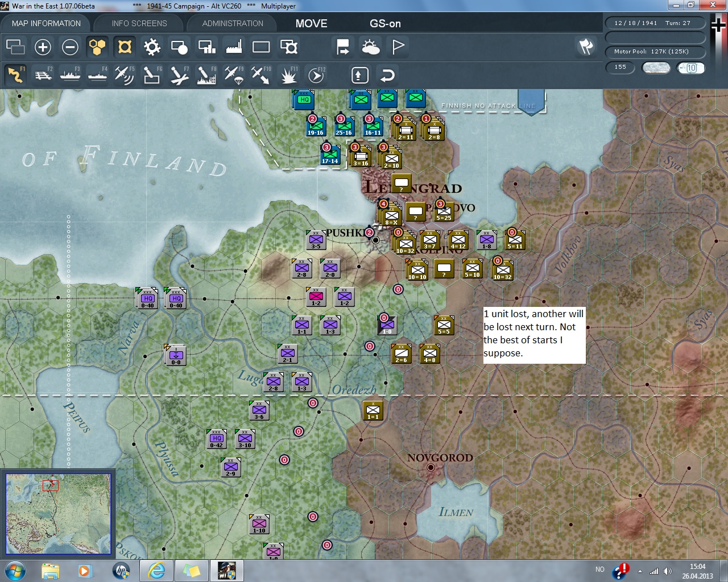Undo the last move with the curved arrow
This screenshot has width=728, height=582.
(387, 75)
